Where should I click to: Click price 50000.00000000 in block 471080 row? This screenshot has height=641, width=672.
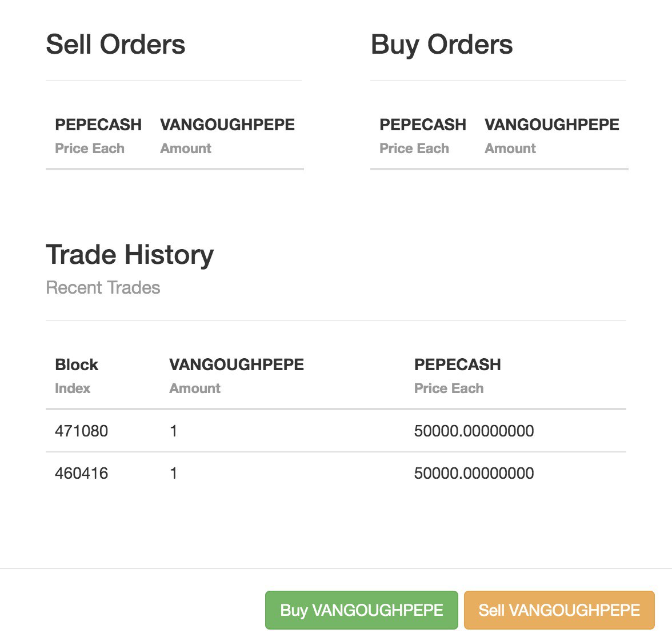pyautogui.click(x=474, y=431)
